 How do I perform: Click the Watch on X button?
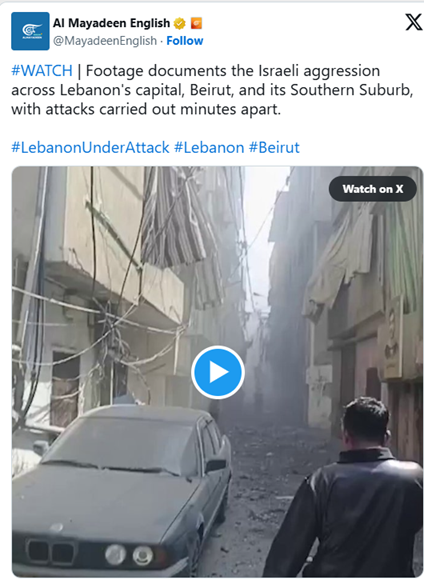coord(373,189)
